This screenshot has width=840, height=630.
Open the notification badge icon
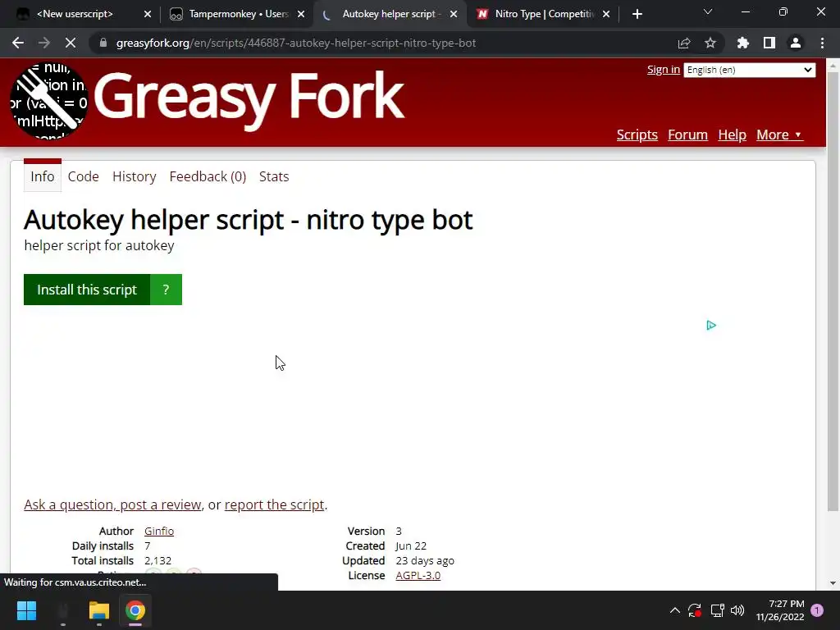tap(817, 610)
